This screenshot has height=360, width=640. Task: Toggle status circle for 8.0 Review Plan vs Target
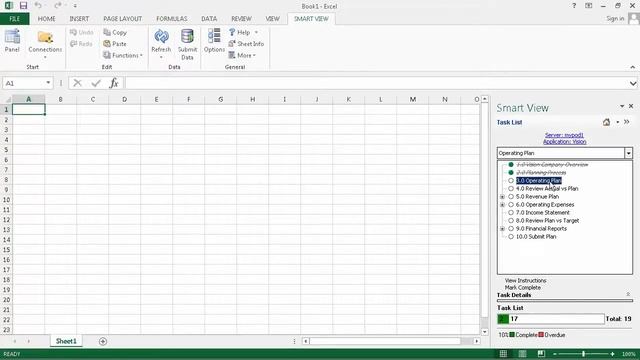pos(511,220)
